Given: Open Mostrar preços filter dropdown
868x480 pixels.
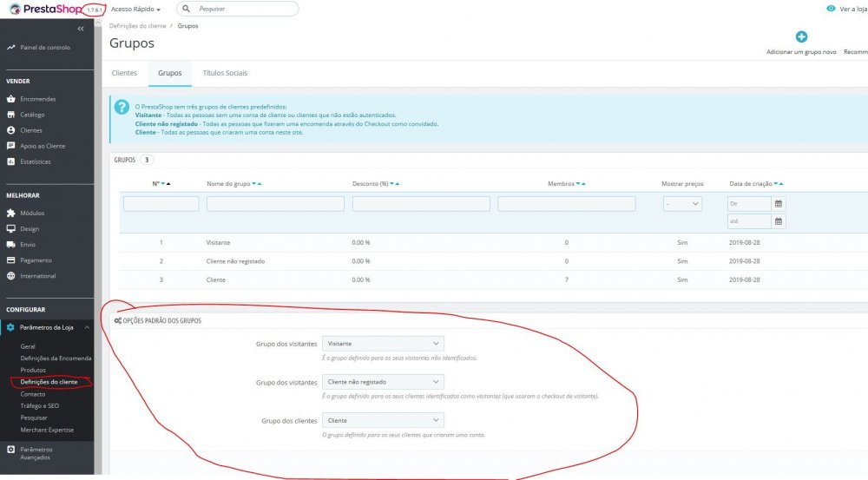Looking at the screenshot, I should pyautogui.click(x=682, y=204).
